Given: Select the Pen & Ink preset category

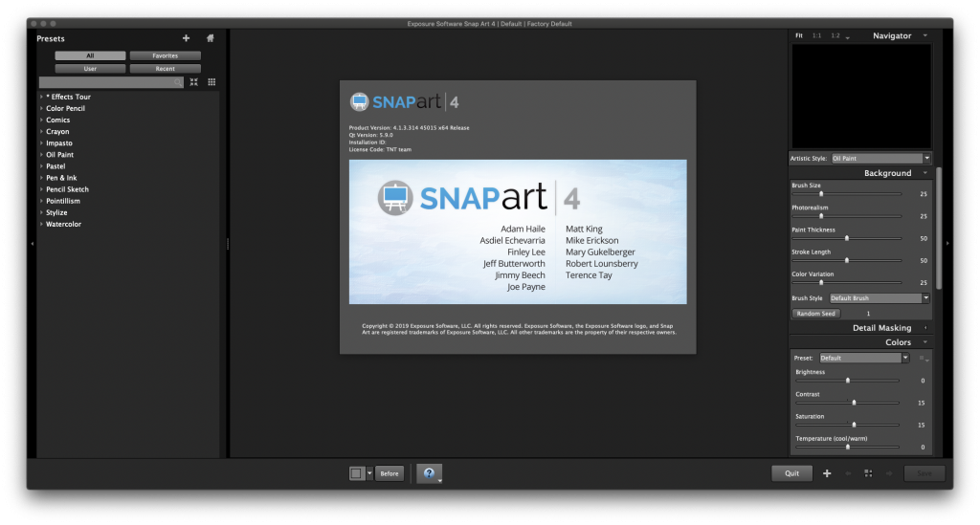Looking at the screenshot, I should 61,178.
